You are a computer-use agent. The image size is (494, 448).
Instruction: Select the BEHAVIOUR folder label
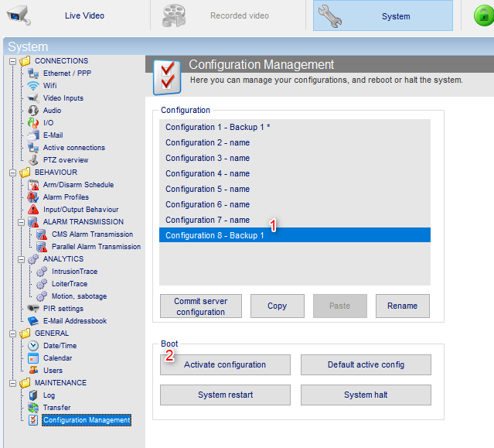click(x=56, y=173)
